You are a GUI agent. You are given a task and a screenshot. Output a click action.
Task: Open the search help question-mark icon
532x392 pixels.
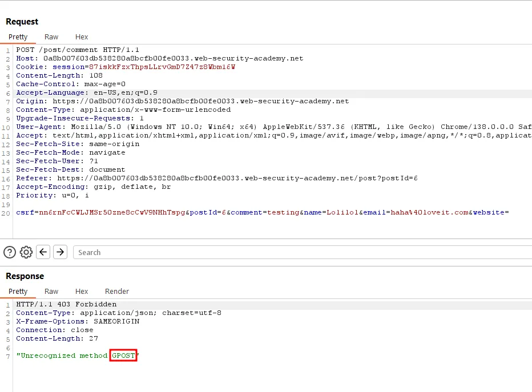10,252
